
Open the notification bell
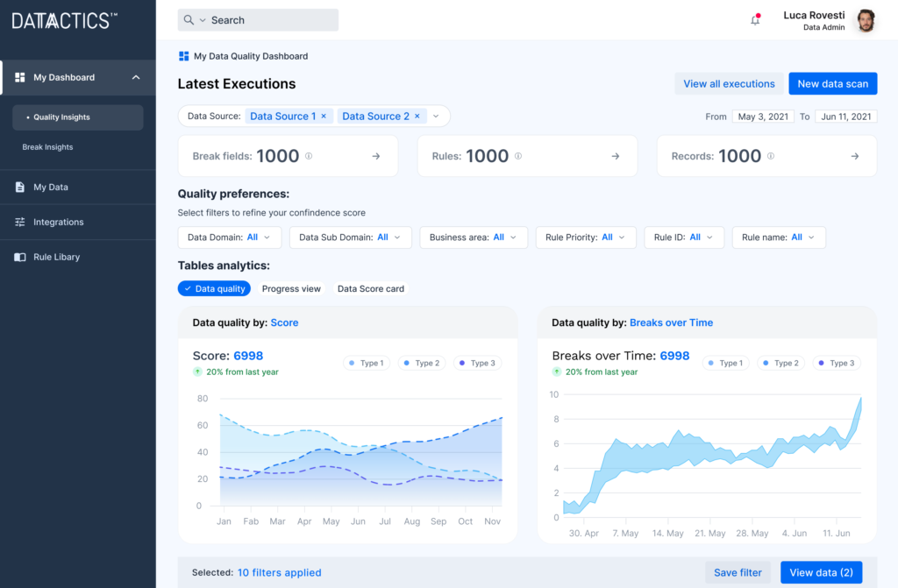coord(755,19)
